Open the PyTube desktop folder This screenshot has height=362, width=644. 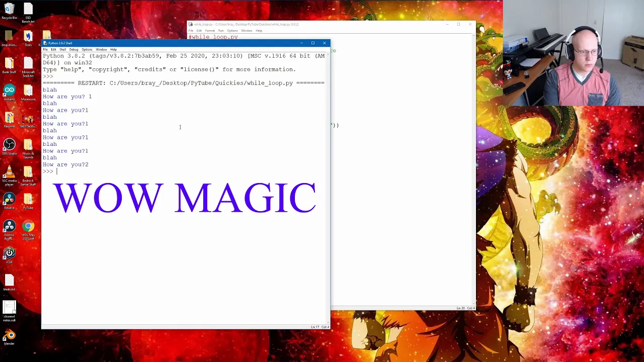[28, 201]
